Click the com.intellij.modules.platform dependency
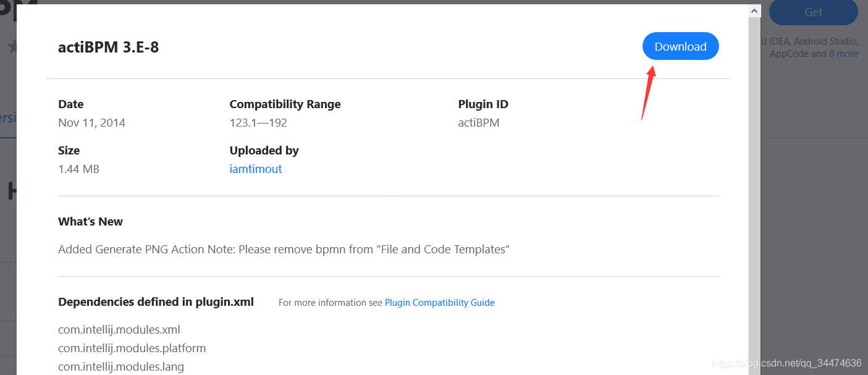Viewport: 868px width, 375px height. [132, 348]
